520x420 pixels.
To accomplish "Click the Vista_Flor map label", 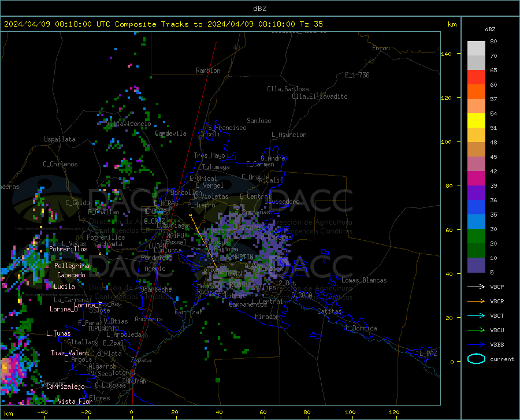I will tap(75, 402).
